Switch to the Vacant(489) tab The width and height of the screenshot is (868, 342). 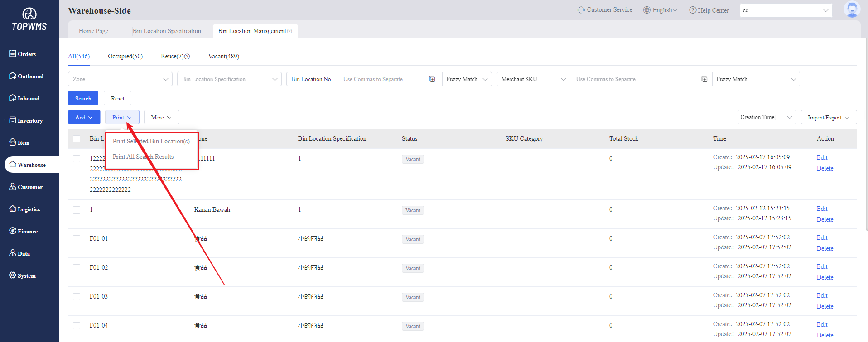click(223, 56)
